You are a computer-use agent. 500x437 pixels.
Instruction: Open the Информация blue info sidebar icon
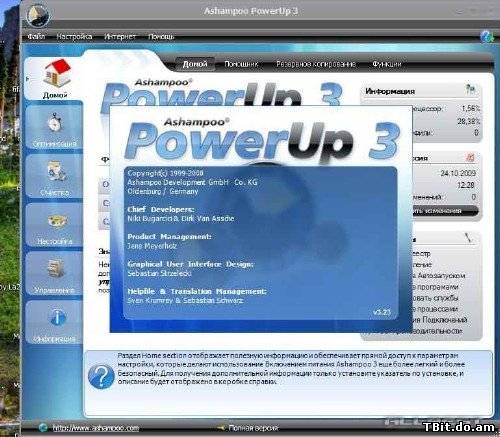pos(58,317)
